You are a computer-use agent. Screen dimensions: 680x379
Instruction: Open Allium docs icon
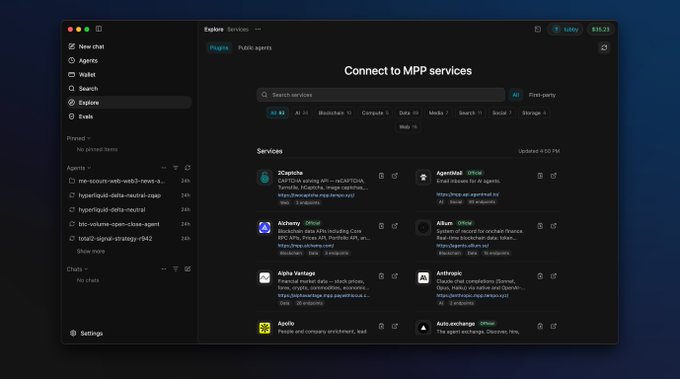tap(540, 226)
